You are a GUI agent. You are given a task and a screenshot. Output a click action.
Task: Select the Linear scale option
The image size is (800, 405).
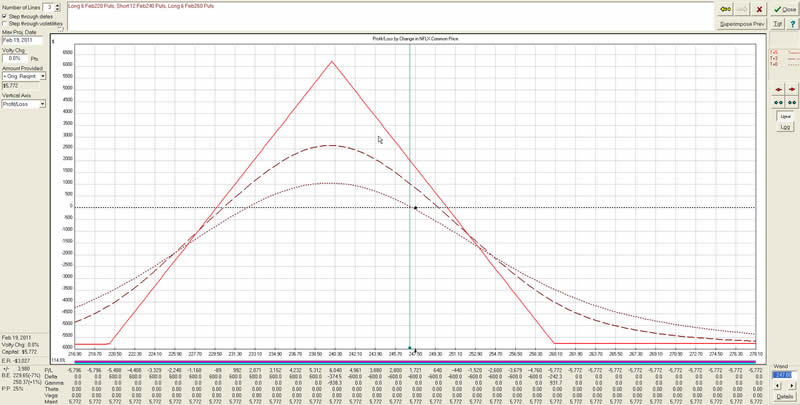tap(784, 116)
